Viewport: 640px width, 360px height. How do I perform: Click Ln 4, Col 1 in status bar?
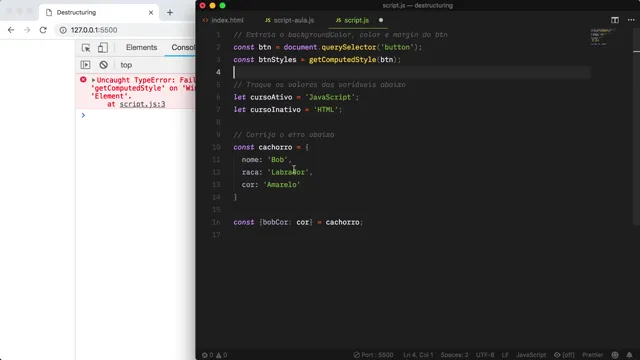click(x=418, y=355)
